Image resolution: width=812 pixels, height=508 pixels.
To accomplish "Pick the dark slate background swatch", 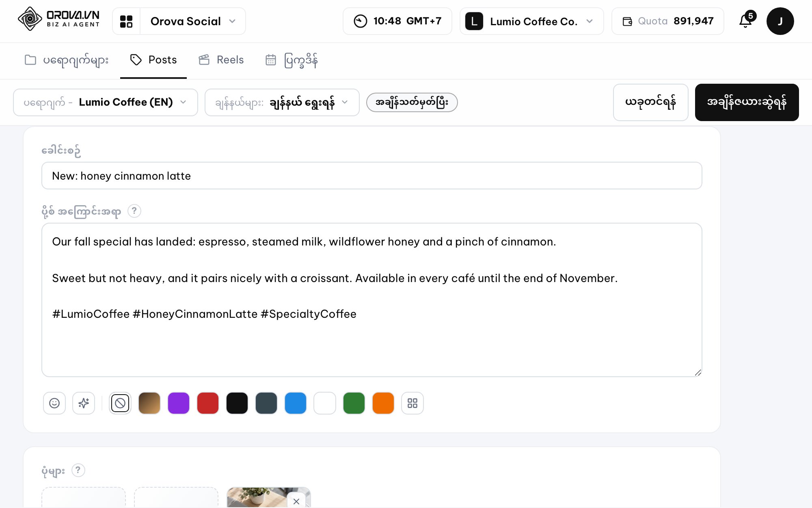I will coord(266,403).
